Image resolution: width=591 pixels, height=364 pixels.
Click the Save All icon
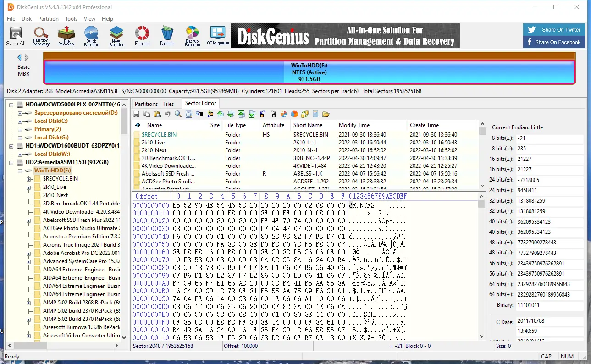point(15,36)
